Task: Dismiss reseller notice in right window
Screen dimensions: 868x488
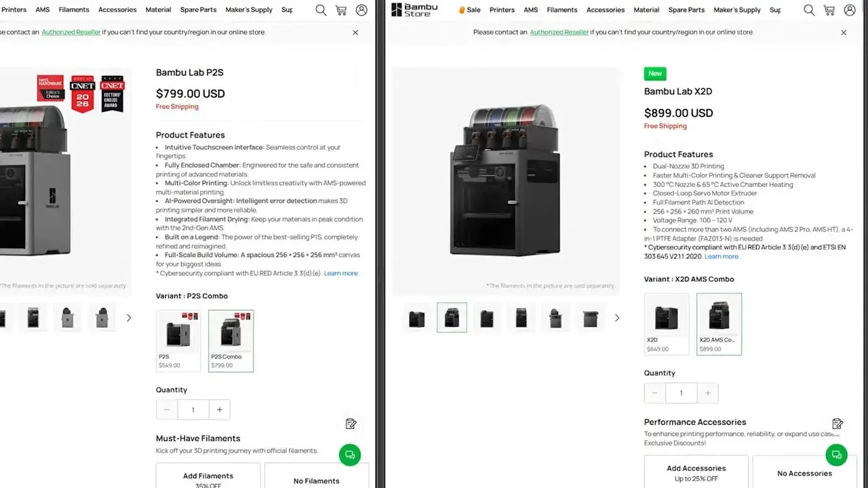Action: [844, 33]
